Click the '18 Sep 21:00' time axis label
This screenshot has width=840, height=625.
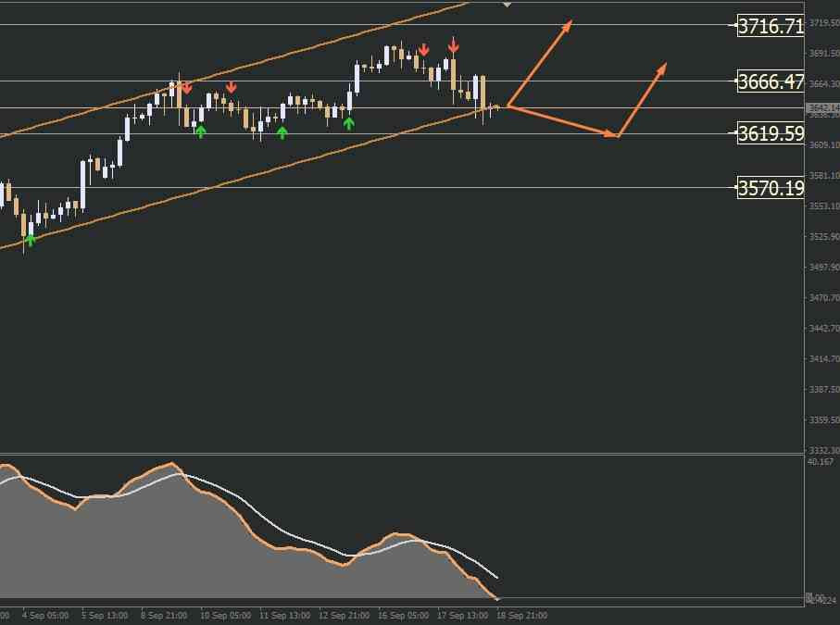pos(522,616)
